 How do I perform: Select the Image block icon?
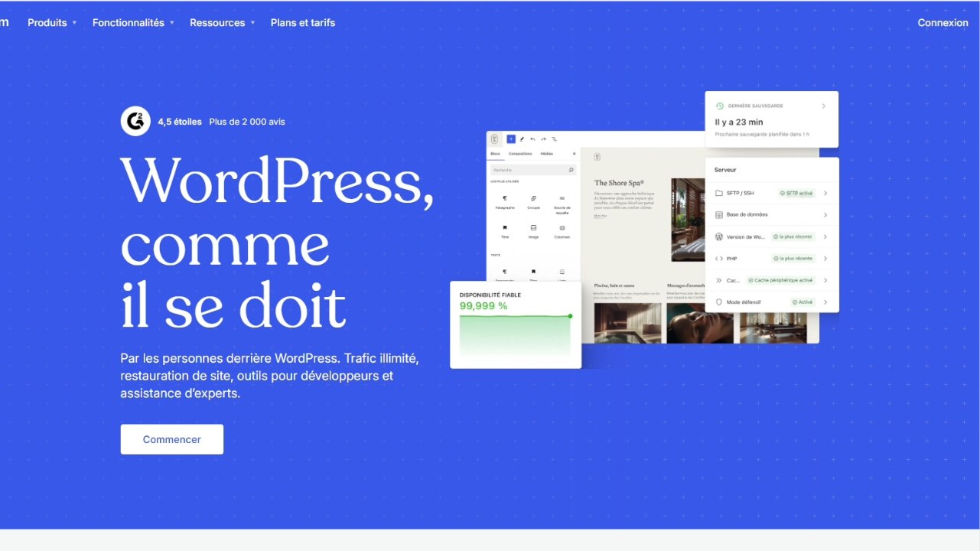tap(533, 228)
